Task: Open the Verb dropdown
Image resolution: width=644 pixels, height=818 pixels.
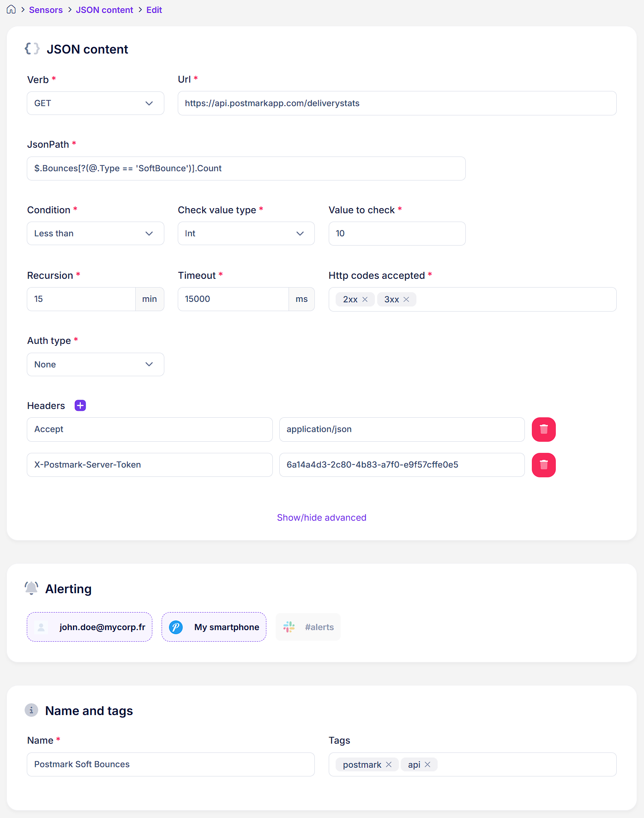Action: (96, 103)
